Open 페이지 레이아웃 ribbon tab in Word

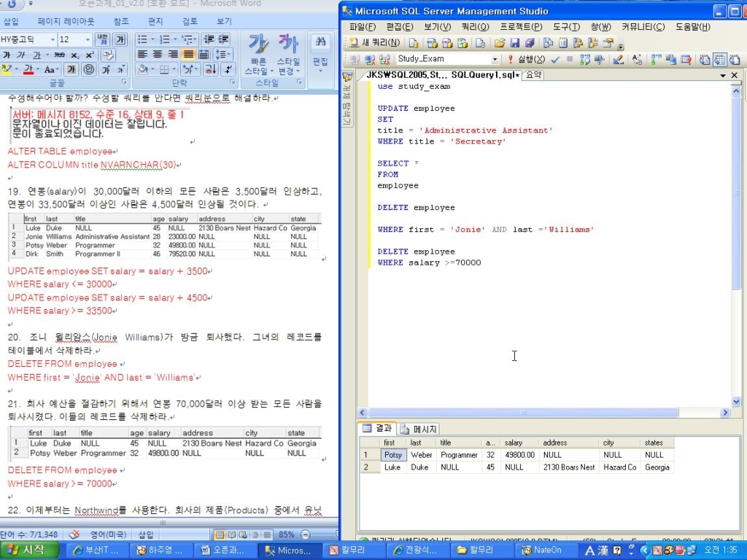(x=66, y=21)
